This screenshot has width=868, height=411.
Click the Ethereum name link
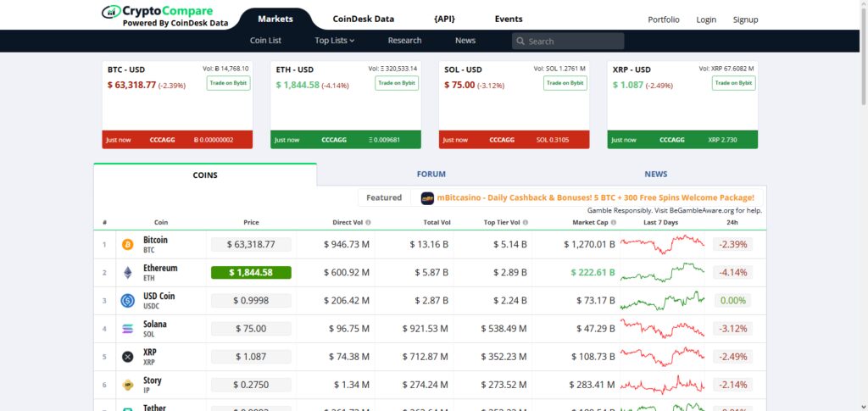pos(160,269)
